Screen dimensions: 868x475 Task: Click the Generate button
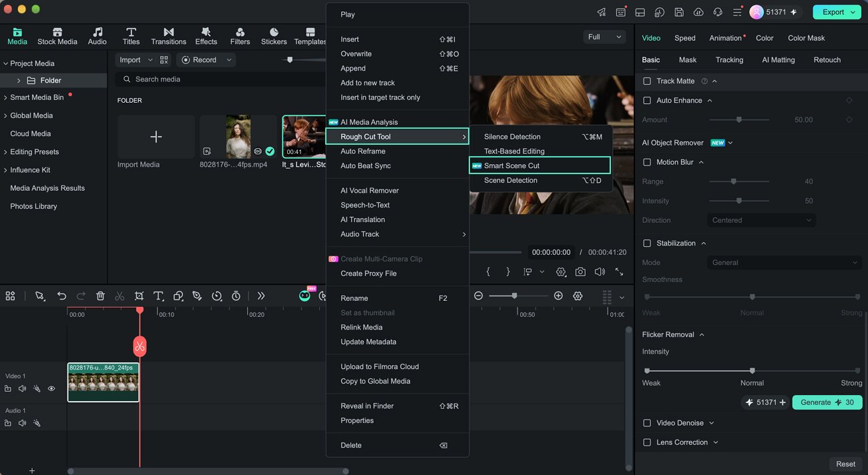[x=827, y=402]
